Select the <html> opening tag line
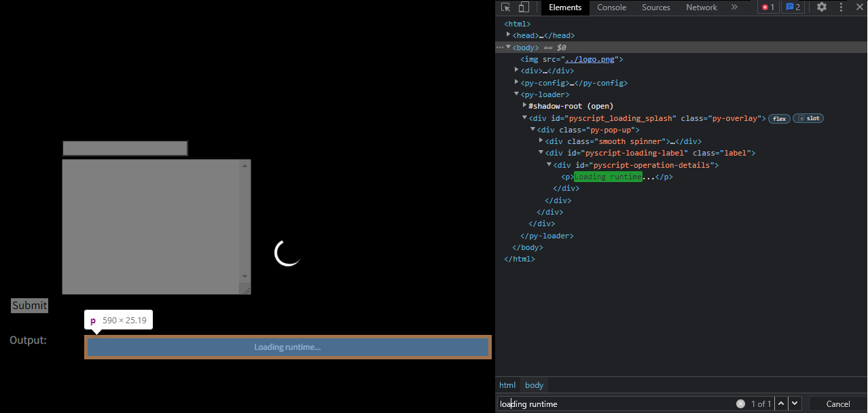Viewport: 868px width, 413px height. click(517, 24)
